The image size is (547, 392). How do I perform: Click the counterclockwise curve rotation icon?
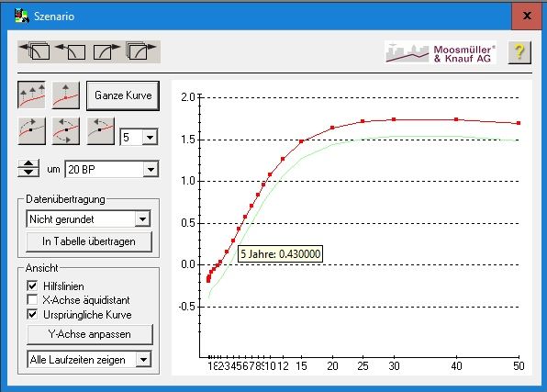(x=100, y=131)
